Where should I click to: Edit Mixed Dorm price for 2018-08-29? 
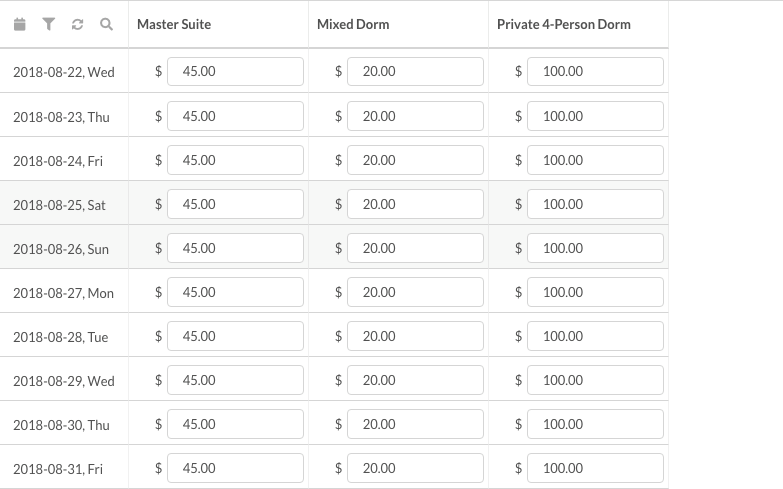click(x=415, y=380)
